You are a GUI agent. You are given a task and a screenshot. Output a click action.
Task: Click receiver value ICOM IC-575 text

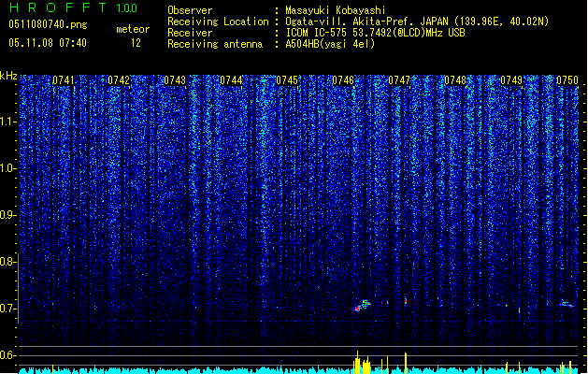375,33
